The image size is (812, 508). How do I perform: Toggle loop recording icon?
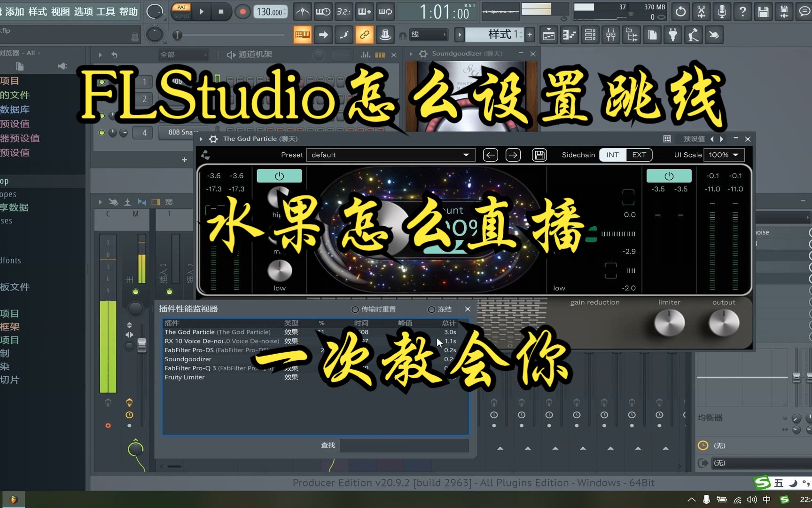pos(385,12)
